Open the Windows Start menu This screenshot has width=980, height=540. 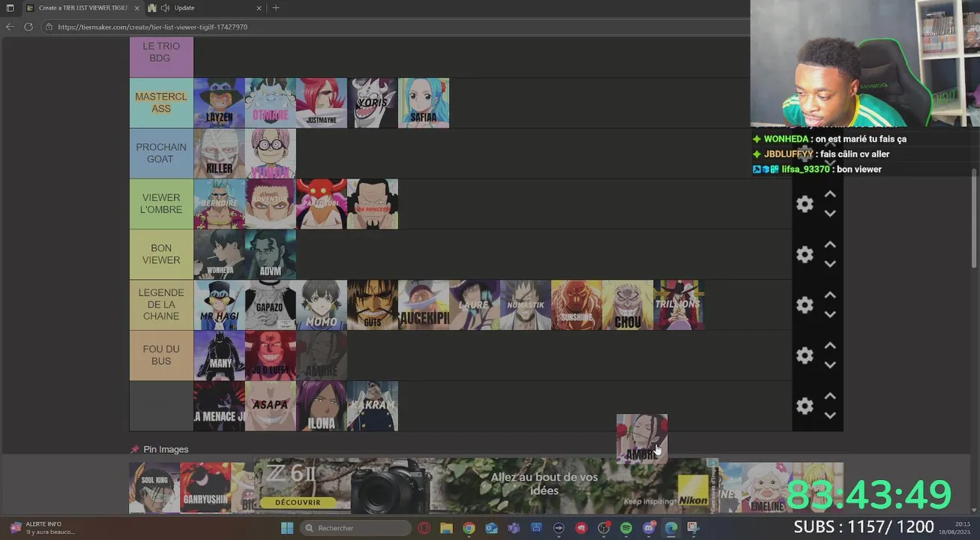(x=287, y=528)
